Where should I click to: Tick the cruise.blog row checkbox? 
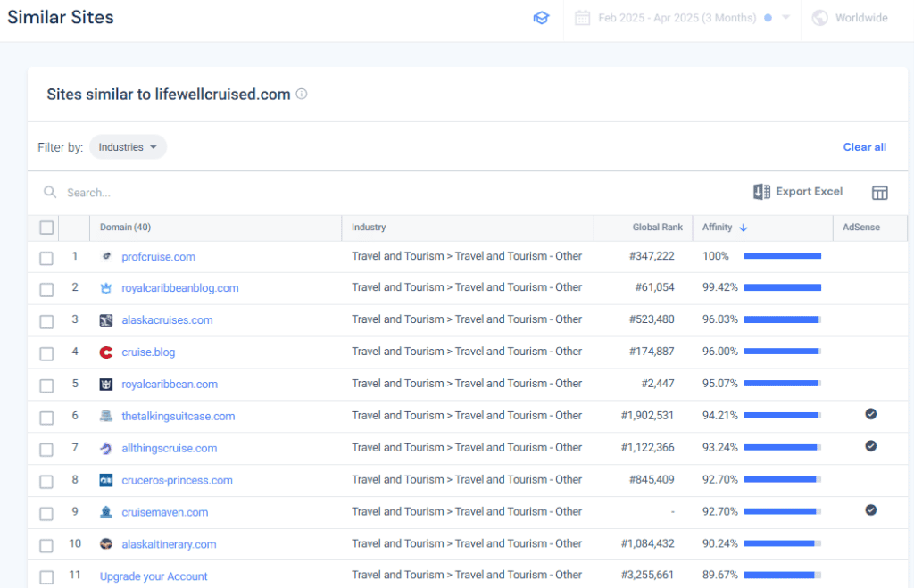coord(46,353)
